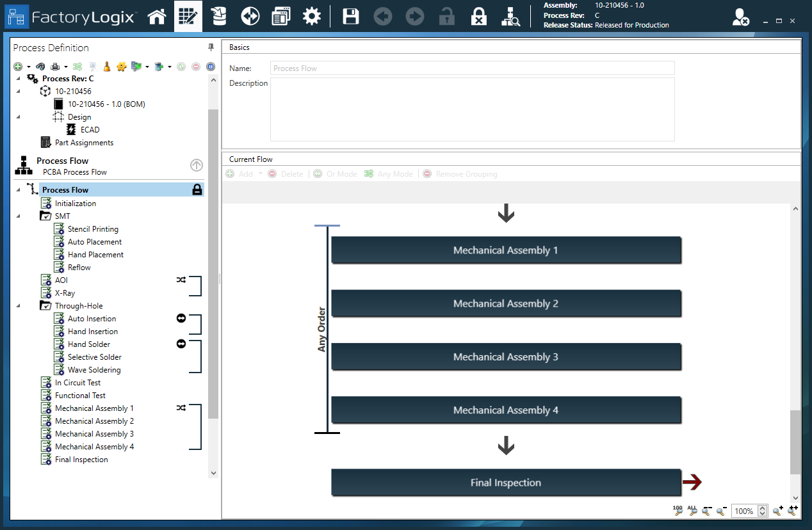The height and width of the screenshot is (530, 812).
Task: Save the current process definition
Action: point(350,16)
